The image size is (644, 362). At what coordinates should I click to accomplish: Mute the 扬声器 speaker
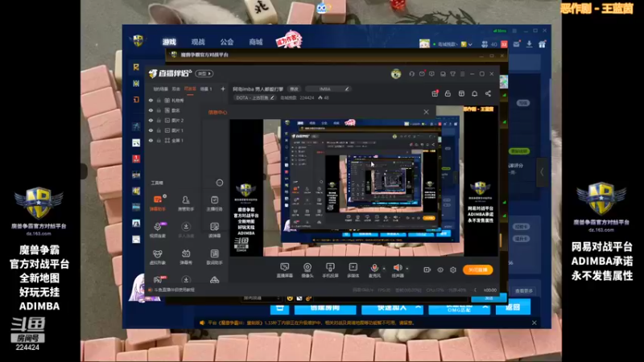point(397,270)
